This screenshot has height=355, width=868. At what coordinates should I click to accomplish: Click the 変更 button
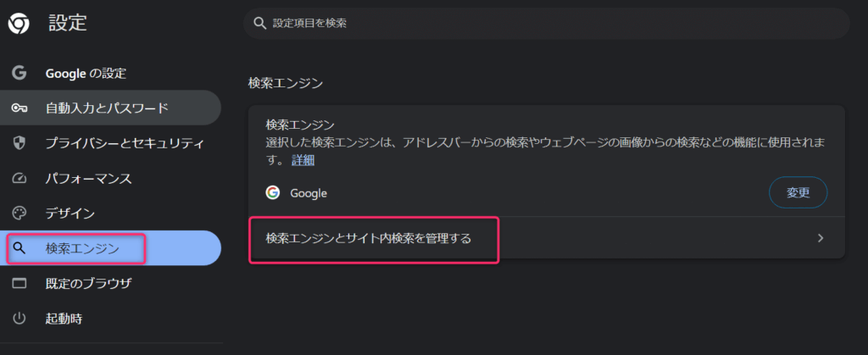(798, 193)
